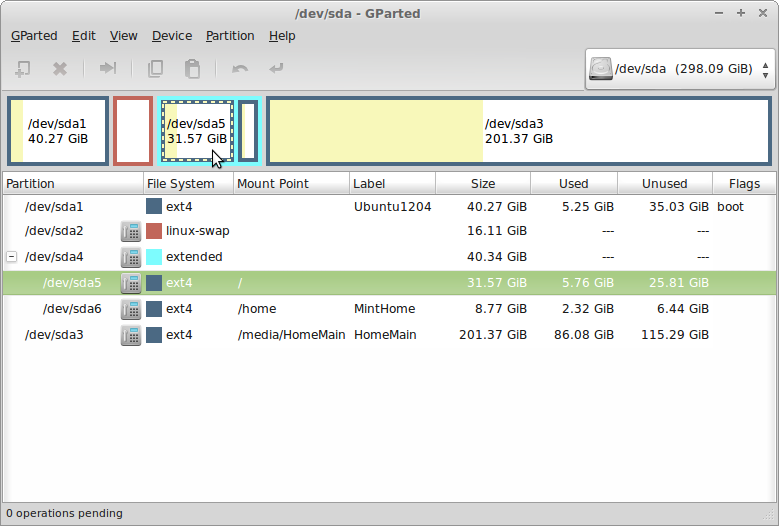Click the mounted key icon for /dev/sda4
The width and height of the screenshot is (779, 526).
pos(131,257)
